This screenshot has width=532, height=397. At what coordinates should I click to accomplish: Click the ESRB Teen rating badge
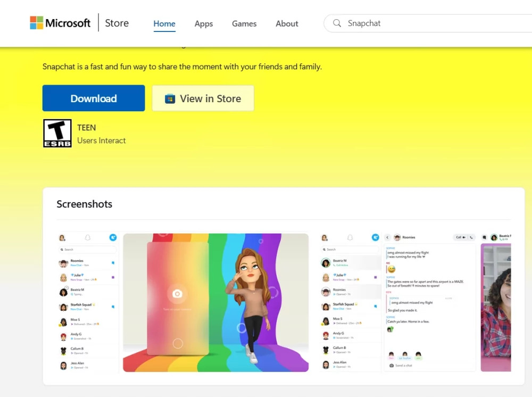click(57, 133)
